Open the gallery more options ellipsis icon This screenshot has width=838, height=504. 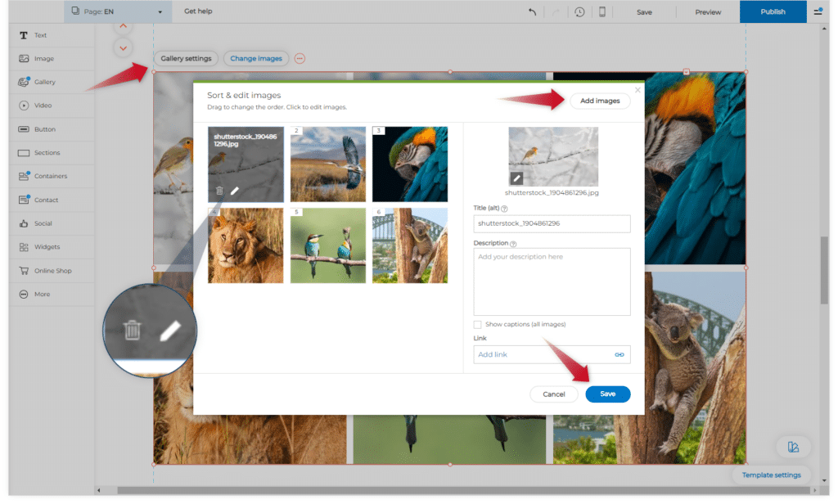coord(300,58)
